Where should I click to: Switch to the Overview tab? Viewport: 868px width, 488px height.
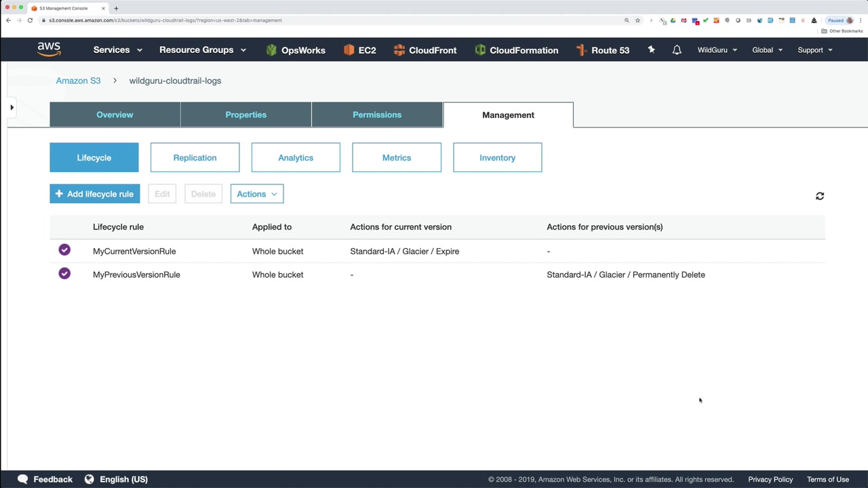(x=115, y=115)
